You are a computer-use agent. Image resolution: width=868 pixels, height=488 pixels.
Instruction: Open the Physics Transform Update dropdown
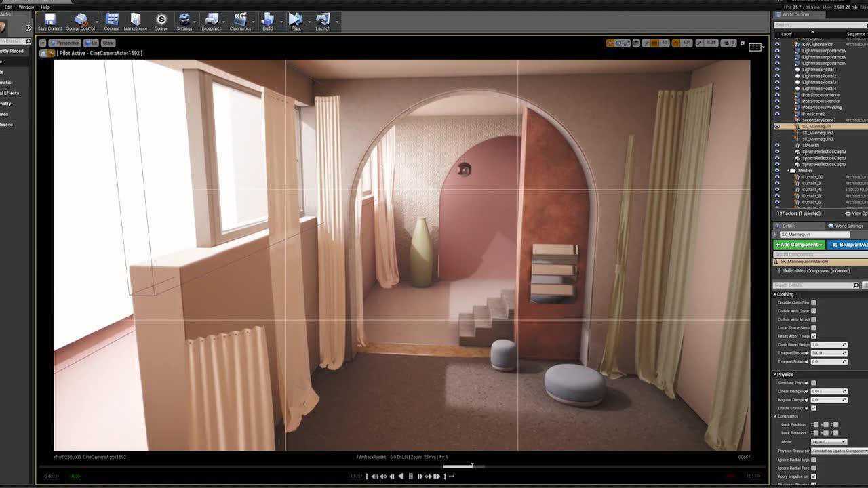coord(840,451)
